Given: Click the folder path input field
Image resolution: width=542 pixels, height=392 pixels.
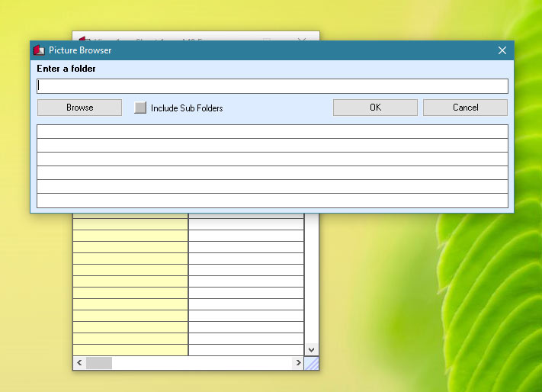Looking at the screenshot, I should [x=272, y=86].
